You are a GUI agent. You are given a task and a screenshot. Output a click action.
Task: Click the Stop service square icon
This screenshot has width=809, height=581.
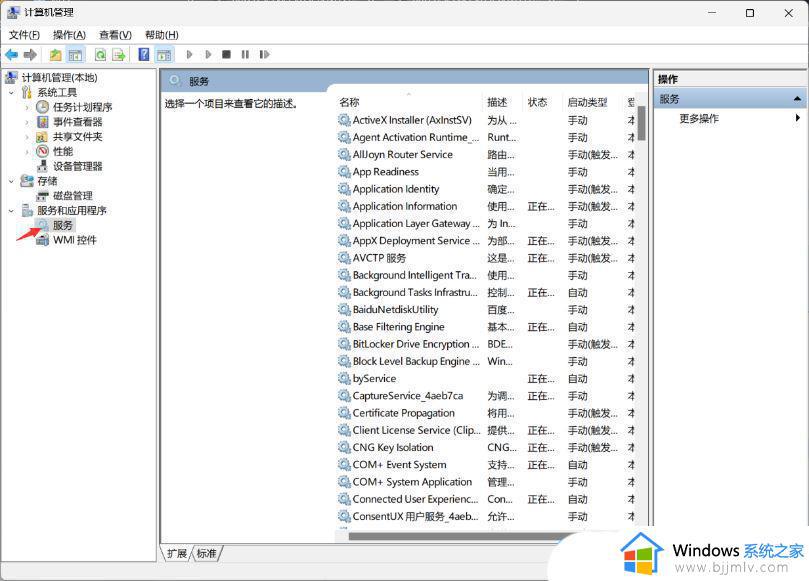pyautogui.click(x=226, y=54)
